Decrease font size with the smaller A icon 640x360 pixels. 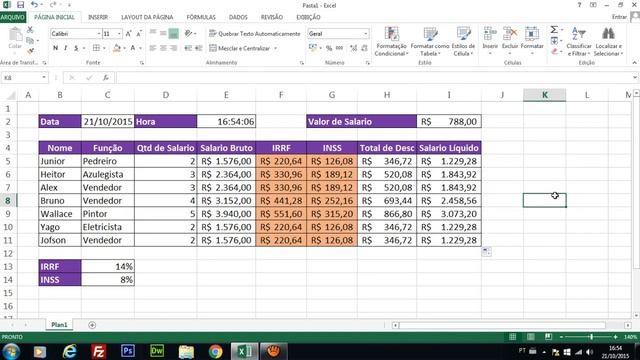coord(139,34)
